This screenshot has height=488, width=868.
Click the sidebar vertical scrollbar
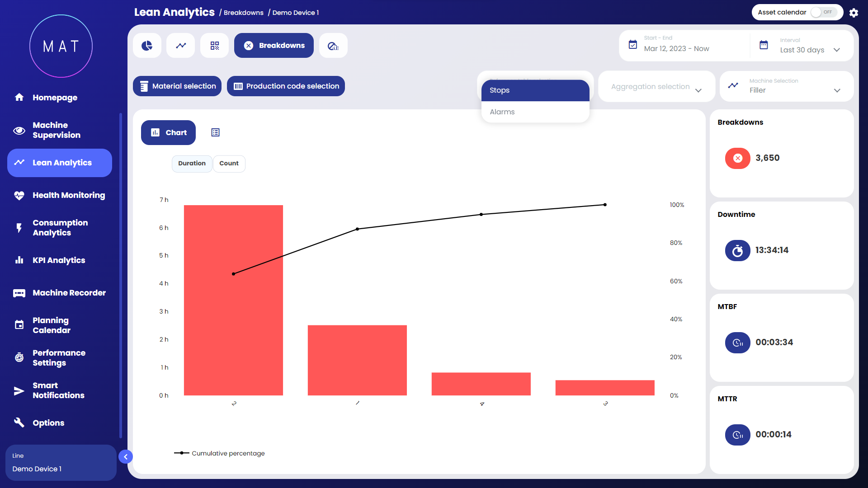tap(121, 276)
